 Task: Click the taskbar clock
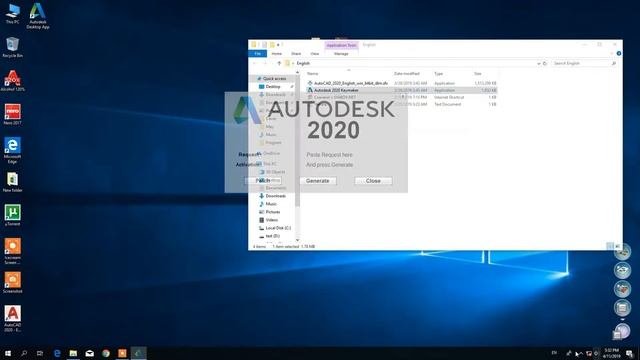[x=611, y=353]
